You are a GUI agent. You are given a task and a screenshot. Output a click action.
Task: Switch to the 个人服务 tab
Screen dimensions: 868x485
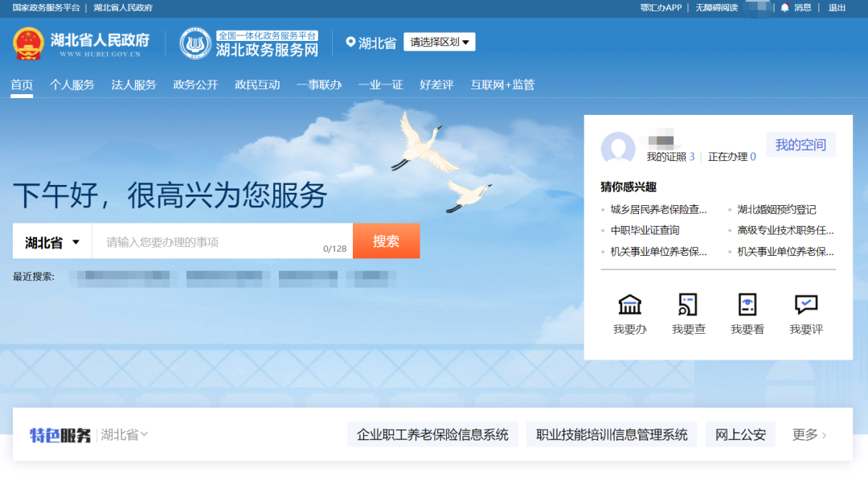[72, 84]
